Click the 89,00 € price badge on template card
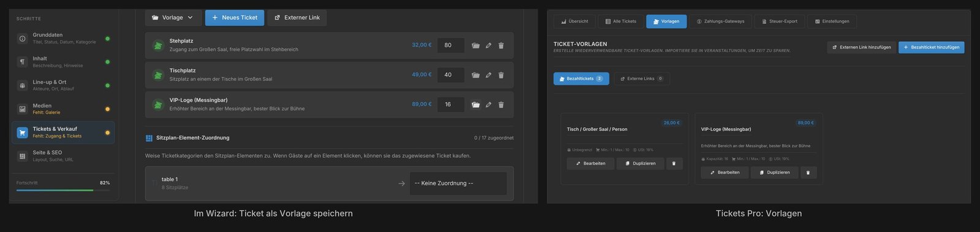Image resolution: width=980 pixels, height=232 pixels. [805, 123]
